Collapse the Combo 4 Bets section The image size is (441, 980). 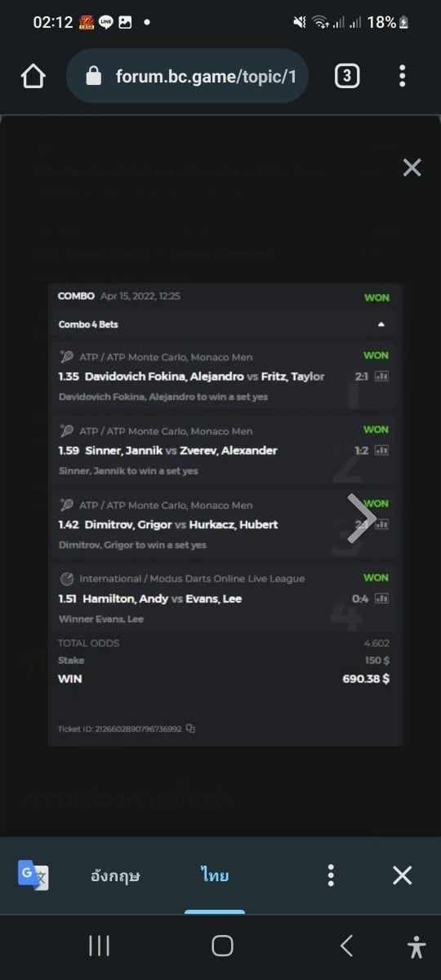[x=381, y=324]
